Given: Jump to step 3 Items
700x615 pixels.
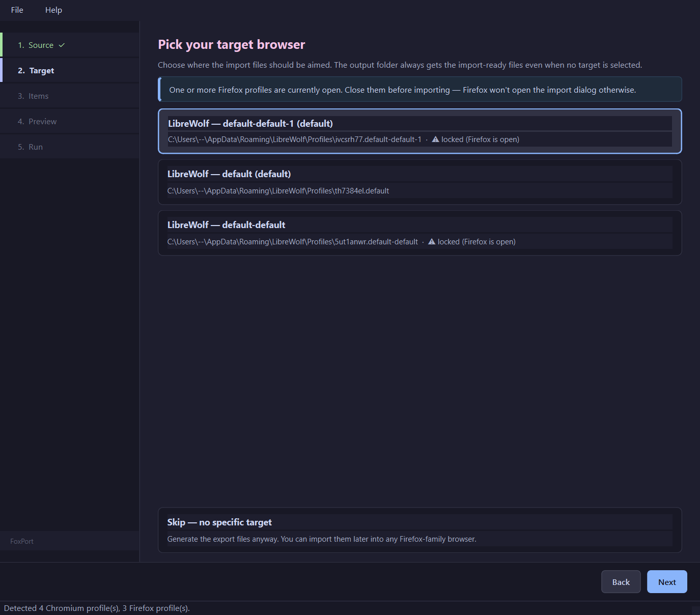Looking at the screenshot, I should click(70, 96).
